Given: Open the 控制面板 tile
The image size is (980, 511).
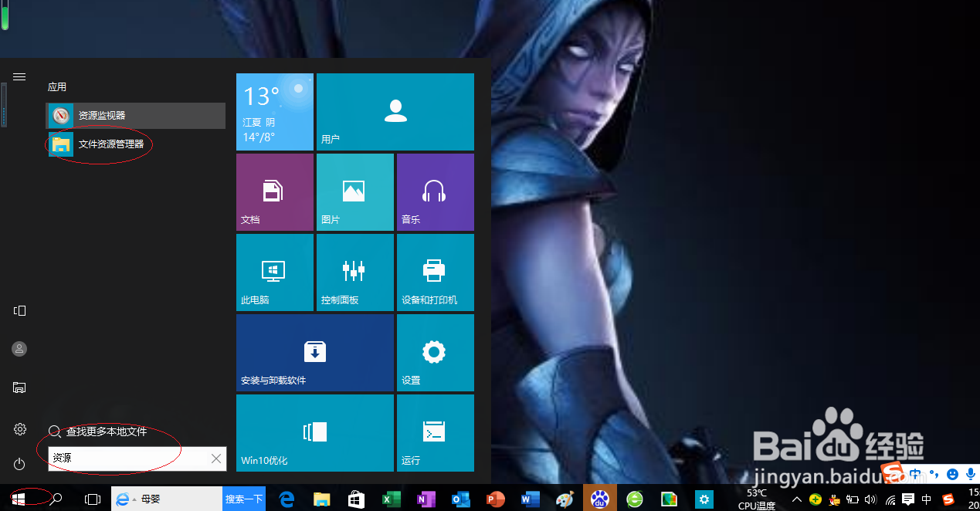Looking at the screenshot, I should click(x=355, y=272).
